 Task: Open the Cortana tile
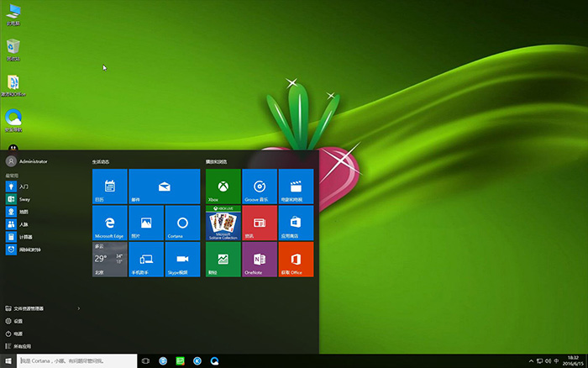pos(182,223)
